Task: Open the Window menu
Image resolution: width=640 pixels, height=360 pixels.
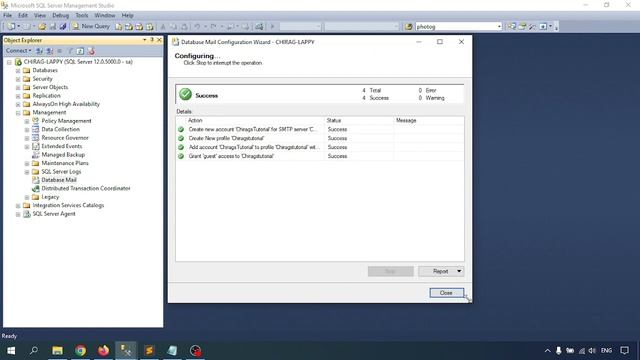Action: [x=104, y=15]
